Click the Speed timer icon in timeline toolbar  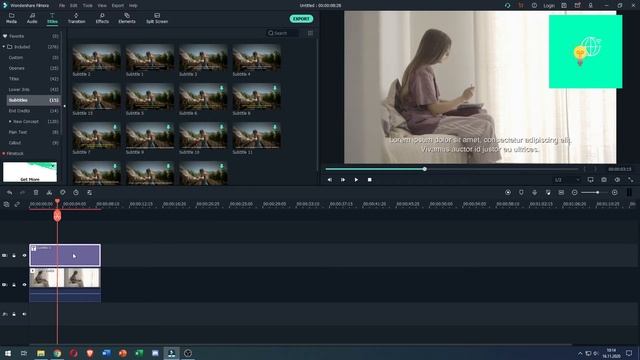tap(76, 193)
